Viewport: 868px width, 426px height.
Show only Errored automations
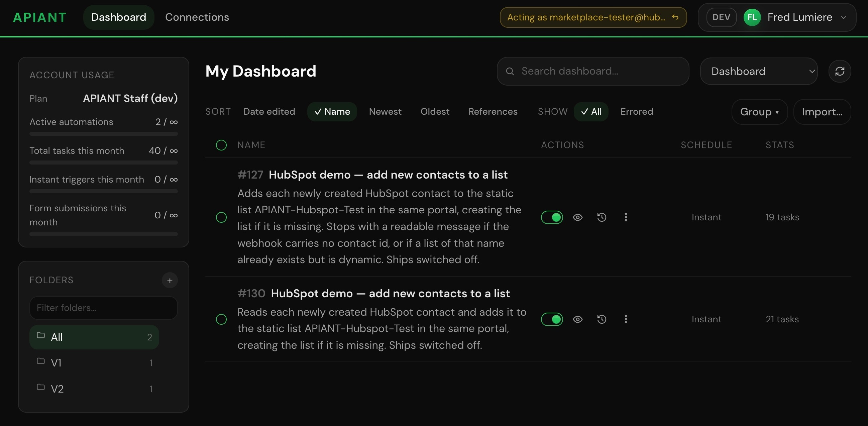637,112
